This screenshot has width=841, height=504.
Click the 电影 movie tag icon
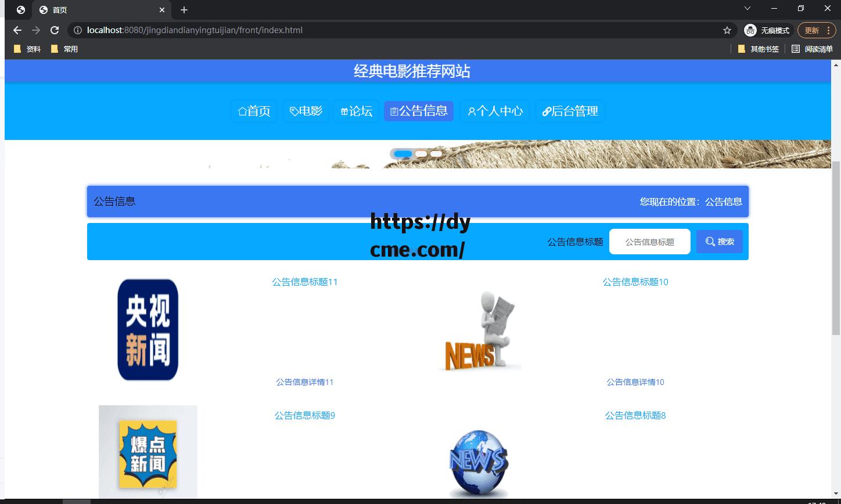tap(293, 111)
